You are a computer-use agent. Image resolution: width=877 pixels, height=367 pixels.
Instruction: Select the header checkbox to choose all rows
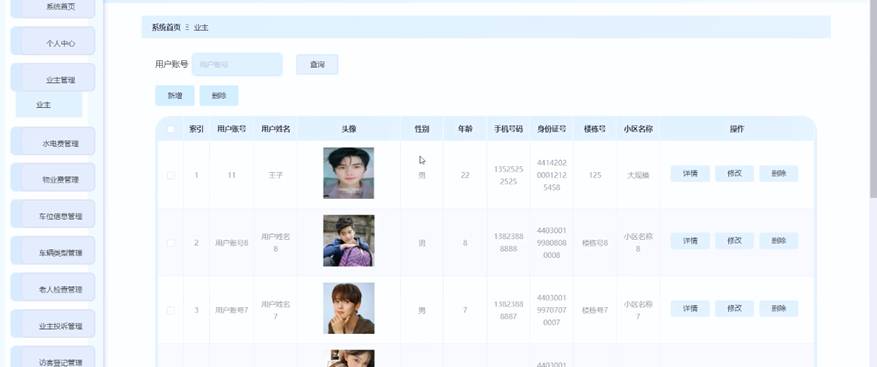(171, 129)
